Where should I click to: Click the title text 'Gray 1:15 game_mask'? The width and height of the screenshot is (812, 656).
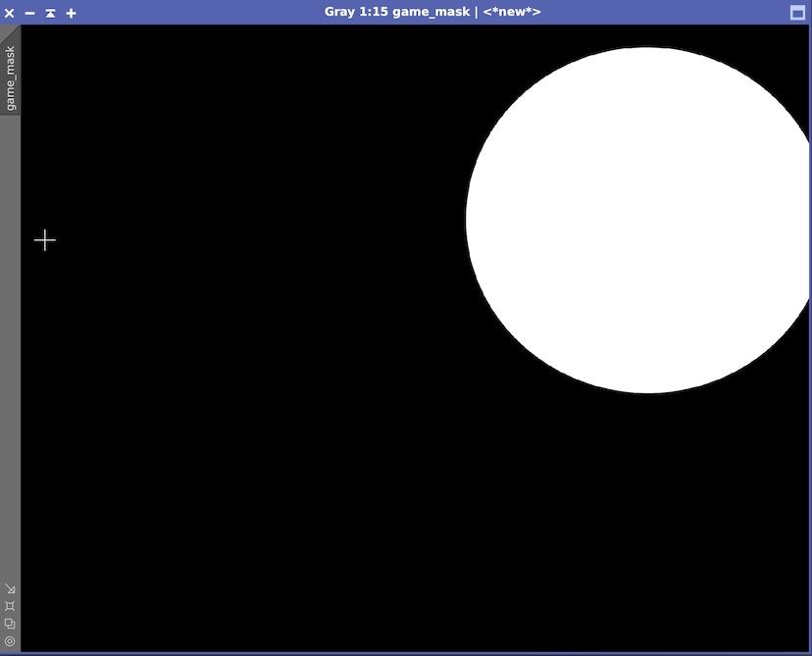[397, 12]
